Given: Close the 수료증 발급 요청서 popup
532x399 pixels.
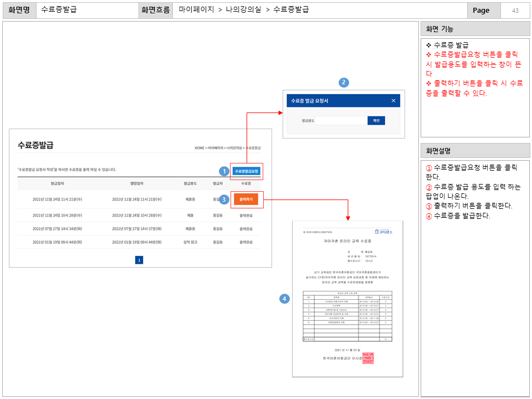Looking at the screenshot, I should (x=393, y=101).
